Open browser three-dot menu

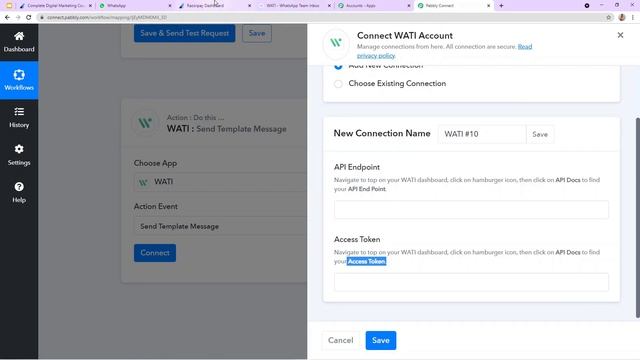(633, 18)
